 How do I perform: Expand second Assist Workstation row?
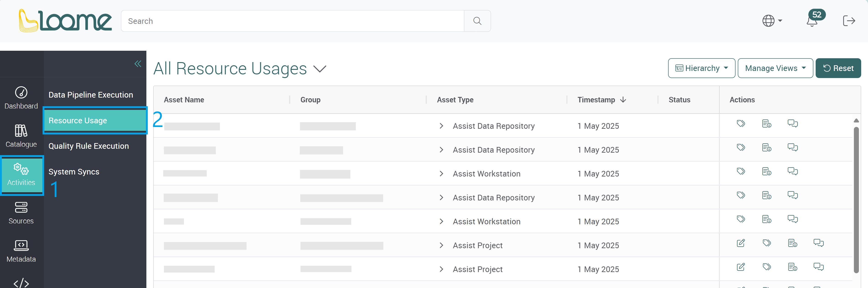click(x=441, y=222)
